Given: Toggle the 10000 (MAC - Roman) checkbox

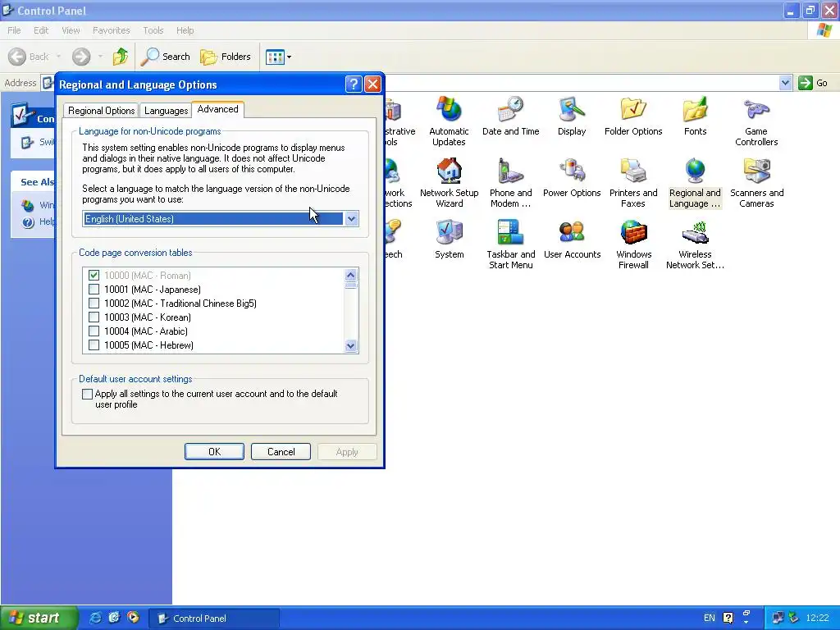Looking at the screenshot, I should (x=94, y=276).
